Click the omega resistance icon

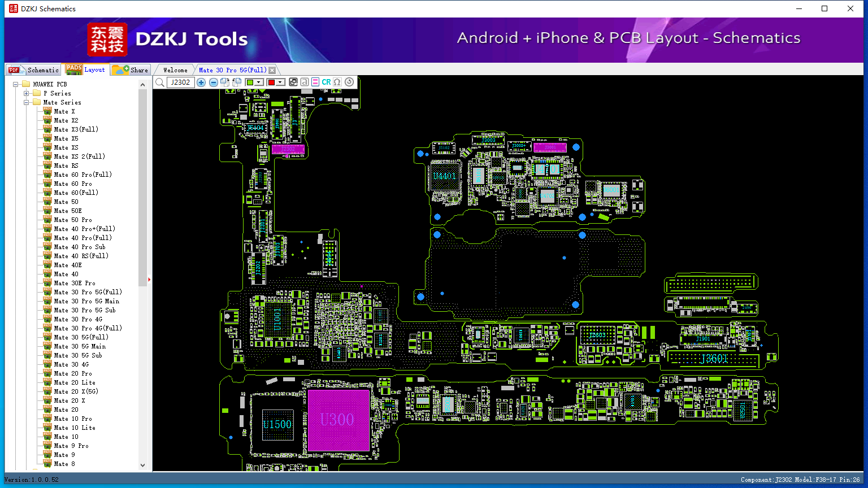[337, 82]
